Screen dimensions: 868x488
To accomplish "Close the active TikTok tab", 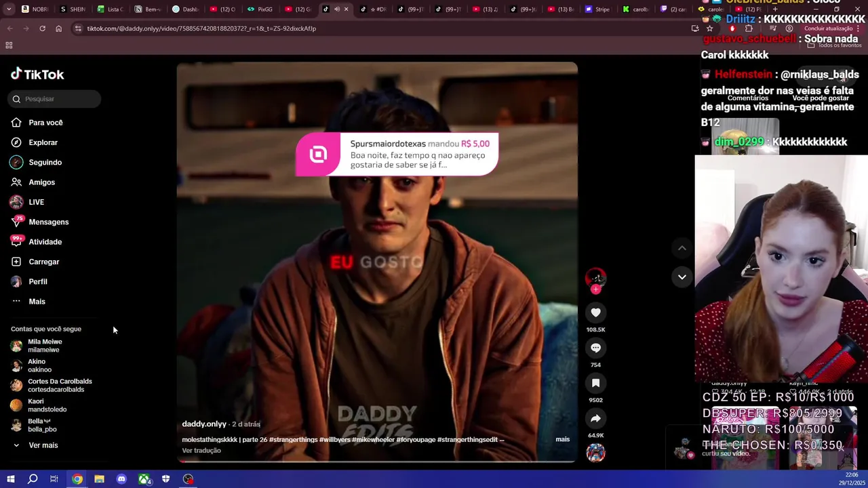I will (x=346, y=9).
